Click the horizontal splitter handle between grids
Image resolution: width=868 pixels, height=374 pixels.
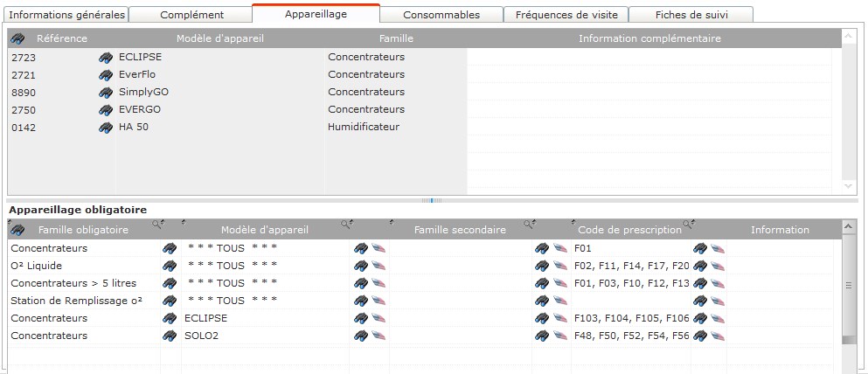(432, 200)
